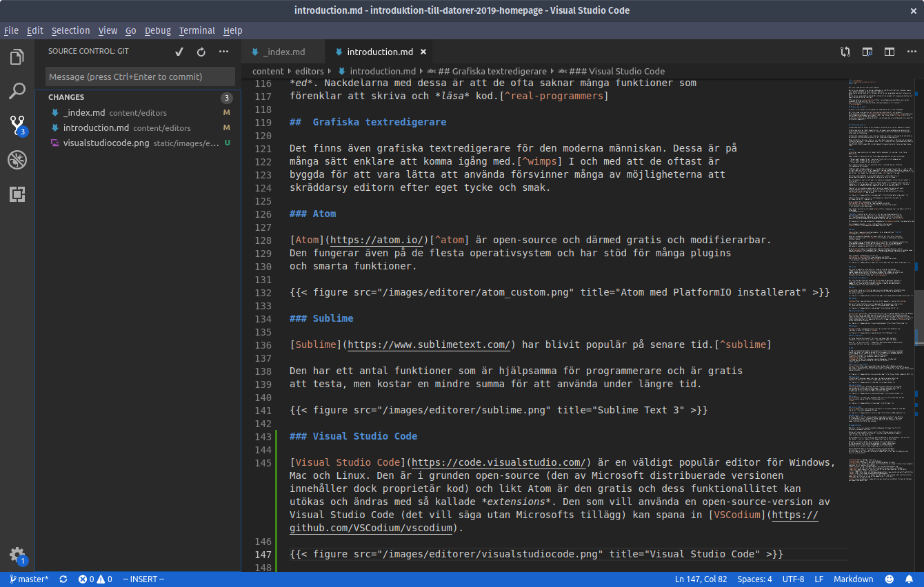Open the Extensions view in activity bar
Screen dimensions: 924x587
[x=17, y=194]
